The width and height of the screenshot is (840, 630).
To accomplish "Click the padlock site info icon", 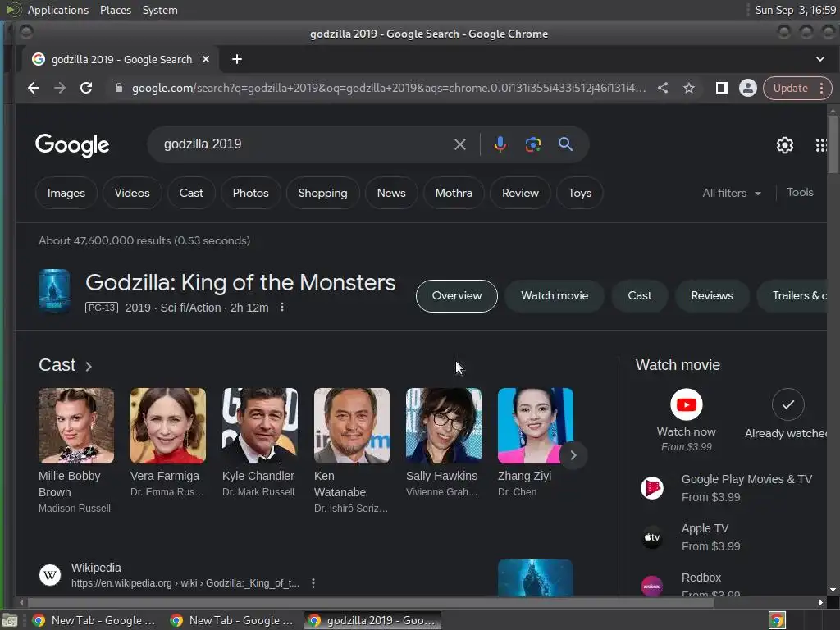I will [119, 88].
